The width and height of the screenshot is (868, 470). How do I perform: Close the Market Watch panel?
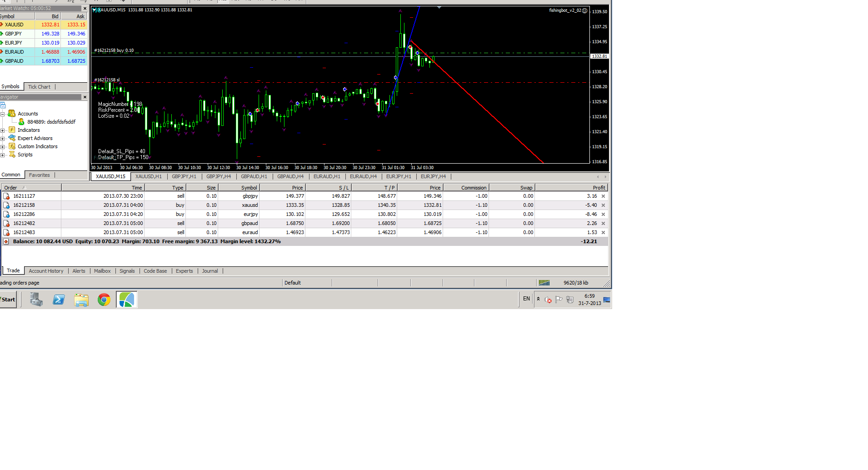[x=85, y=8]
